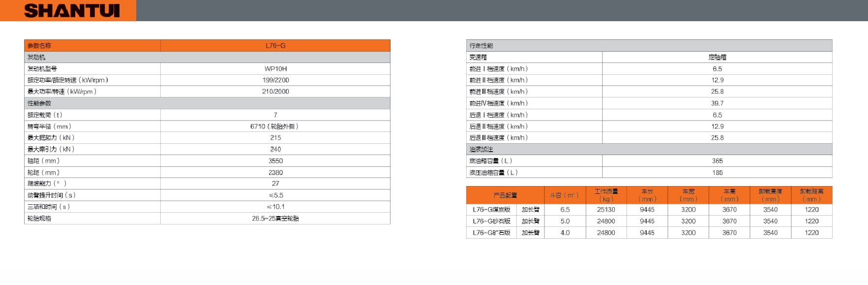This screenshot has height=285, width=868.
Task: Select the track width value 2380
Action: click(275, 173)
